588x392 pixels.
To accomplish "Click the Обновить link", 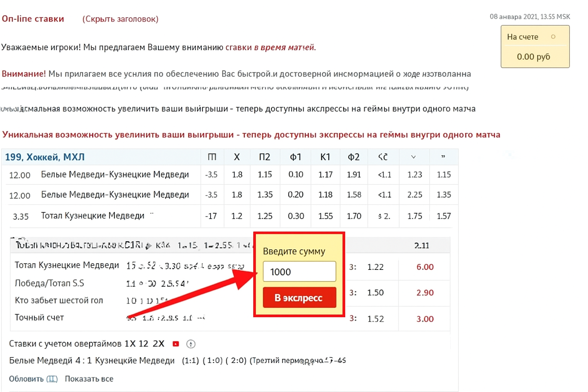I will (26, 379).
